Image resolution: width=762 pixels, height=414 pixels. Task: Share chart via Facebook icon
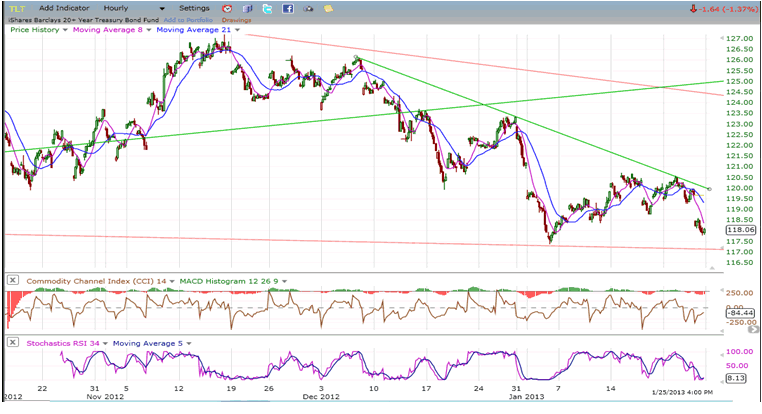[x=288, y=8]
